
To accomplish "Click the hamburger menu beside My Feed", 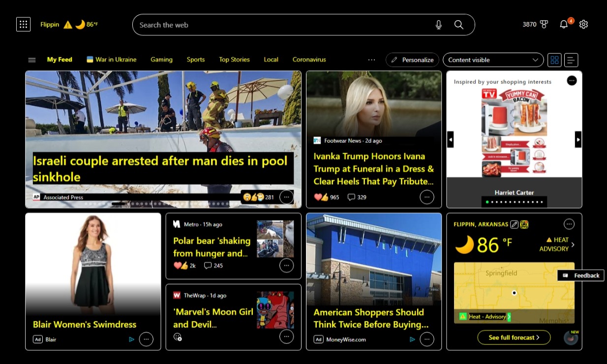I will tap(32, 60).
